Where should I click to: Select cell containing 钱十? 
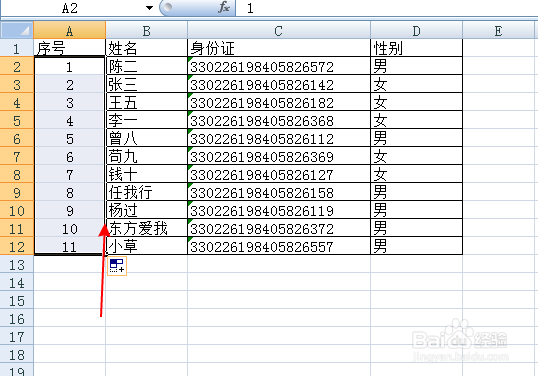click(147, 174)
